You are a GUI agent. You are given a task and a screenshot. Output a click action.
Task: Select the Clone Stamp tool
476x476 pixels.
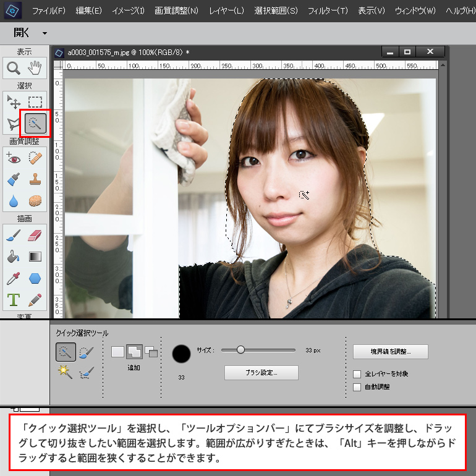click(35, 180)
